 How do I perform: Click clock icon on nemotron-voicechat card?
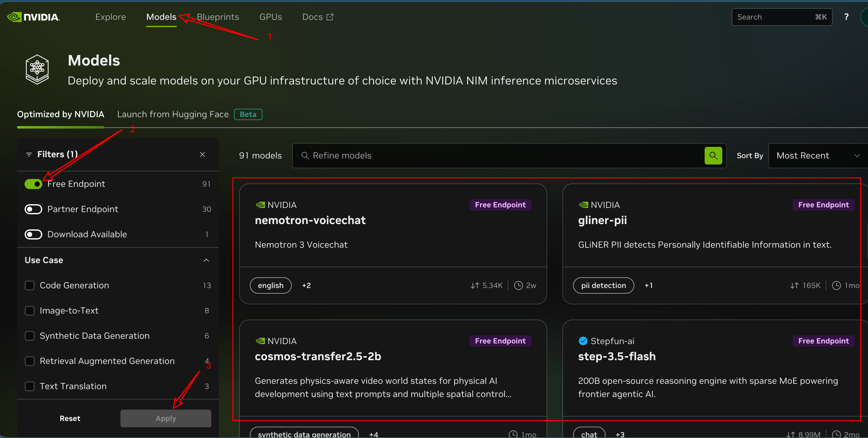[518, 285]
